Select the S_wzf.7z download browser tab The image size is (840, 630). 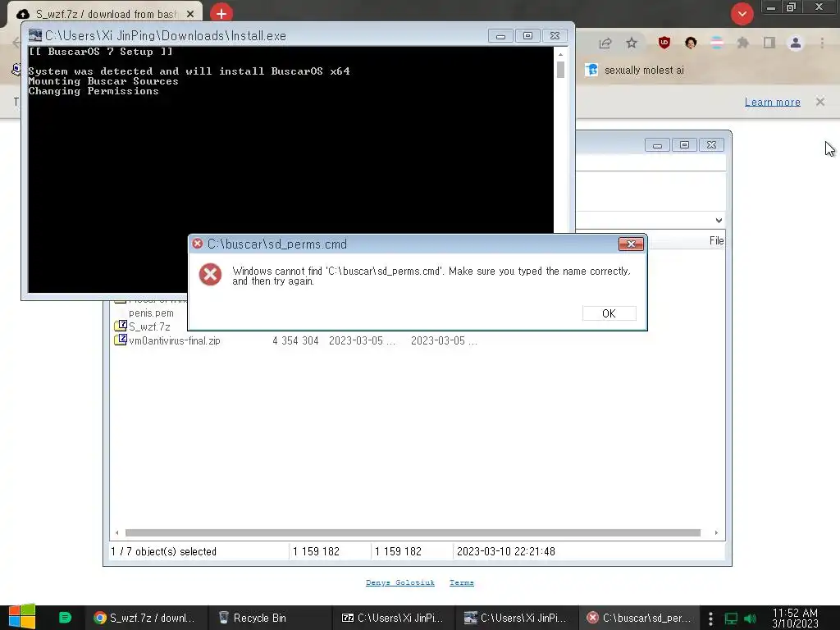coord(105,15)
